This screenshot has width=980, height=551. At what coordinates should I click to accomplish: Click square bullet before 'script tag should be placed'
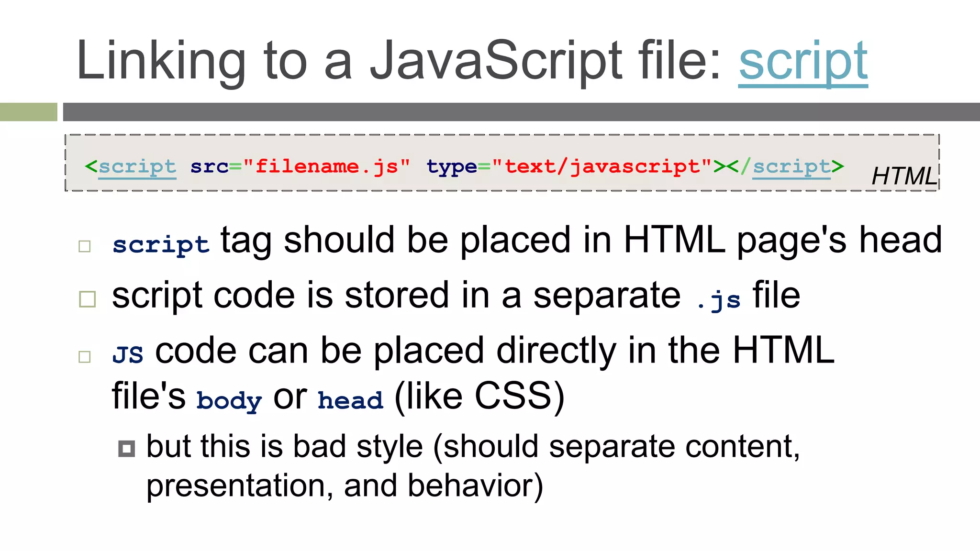coord(85,246)
